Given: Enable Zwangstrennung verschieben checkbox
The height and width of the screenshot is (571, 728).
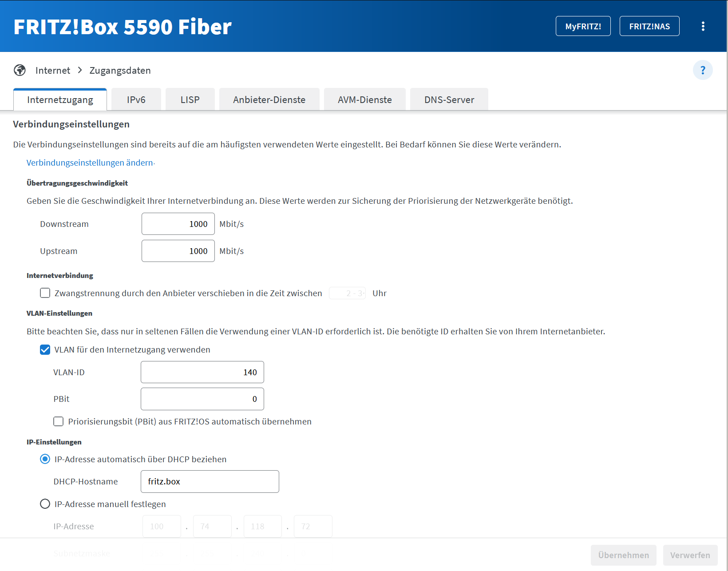Looking at the screenshot, I should [45, 293].
